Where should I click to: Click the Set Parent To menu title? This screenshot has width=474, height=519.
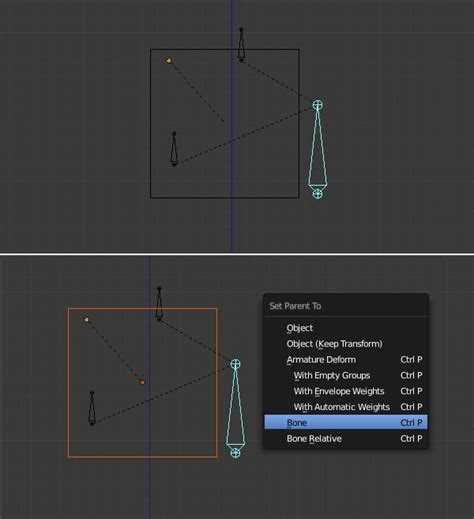[295, 306]
